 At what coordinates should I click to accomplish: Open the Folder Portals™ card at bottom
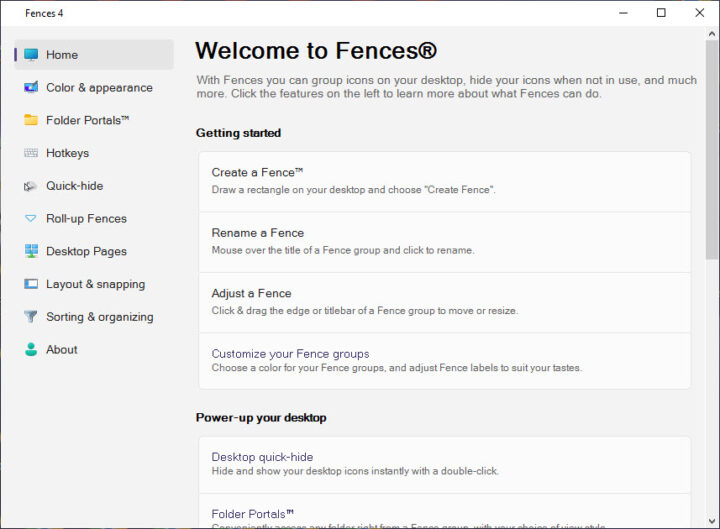[444, 511]
